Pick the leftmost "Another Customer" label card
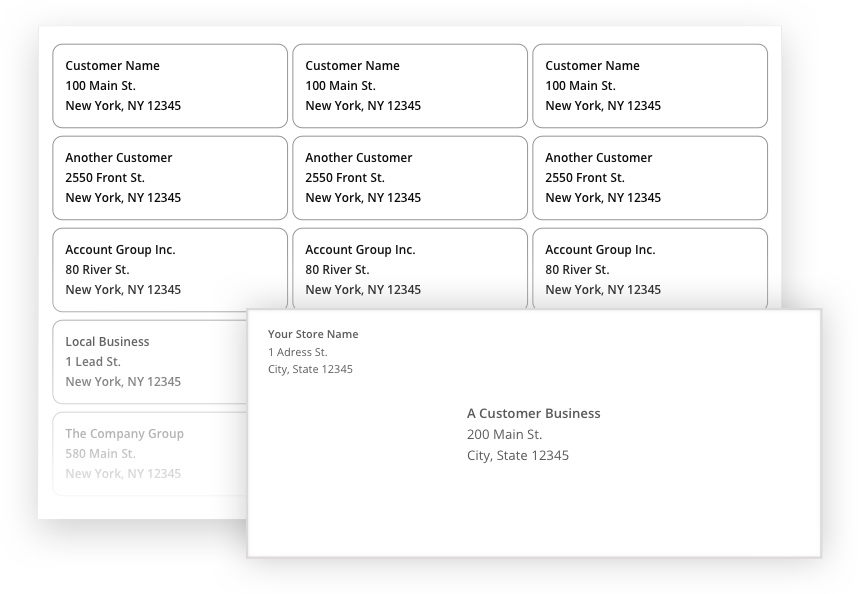858x594 pixels. 170,178
